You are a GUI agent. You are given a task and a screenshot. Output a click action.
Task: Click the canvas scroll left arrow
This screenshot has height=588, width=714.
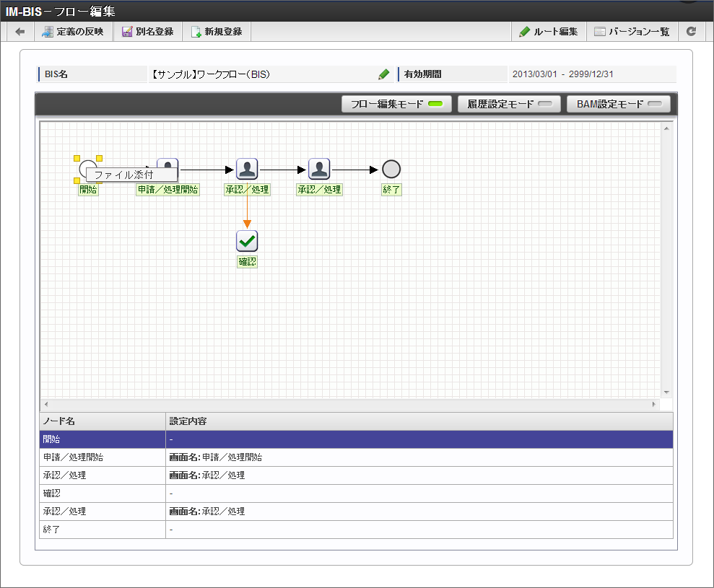pyautogui.click(x=46, y=404)
